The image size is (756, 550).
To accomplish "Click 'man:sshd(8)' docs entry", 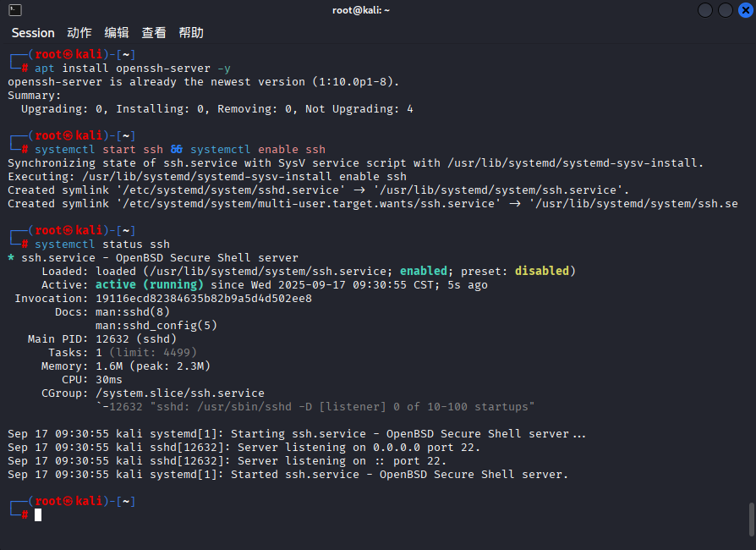I will pyautogui.click(x=133, y=311).
